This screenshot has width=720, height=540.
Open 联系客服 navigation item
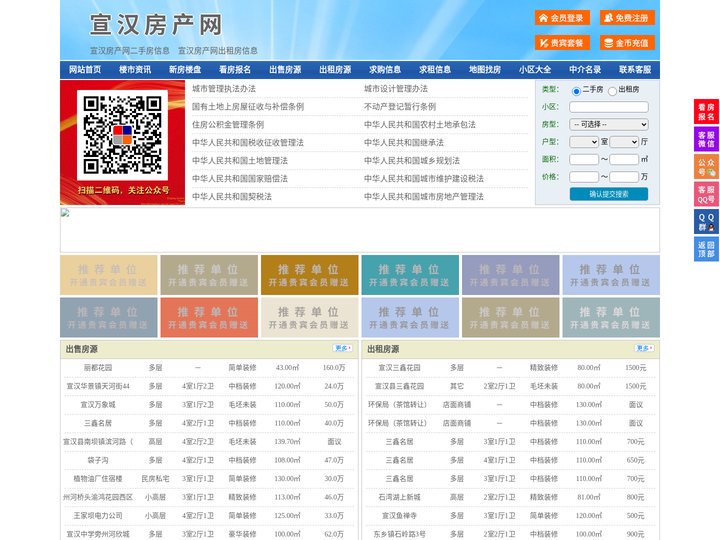click(635, 70)
